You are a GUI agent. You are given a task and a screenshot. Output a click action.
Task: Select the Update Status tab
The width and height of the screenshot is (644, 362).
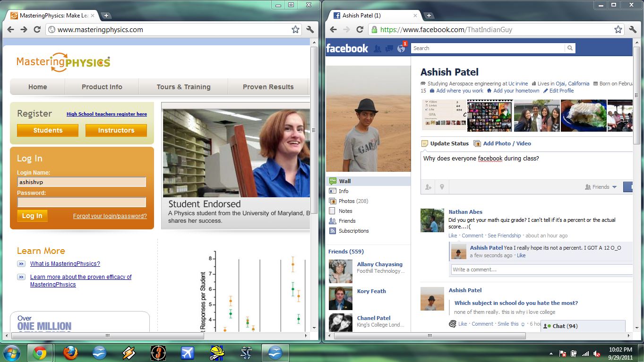pos(445,143)
